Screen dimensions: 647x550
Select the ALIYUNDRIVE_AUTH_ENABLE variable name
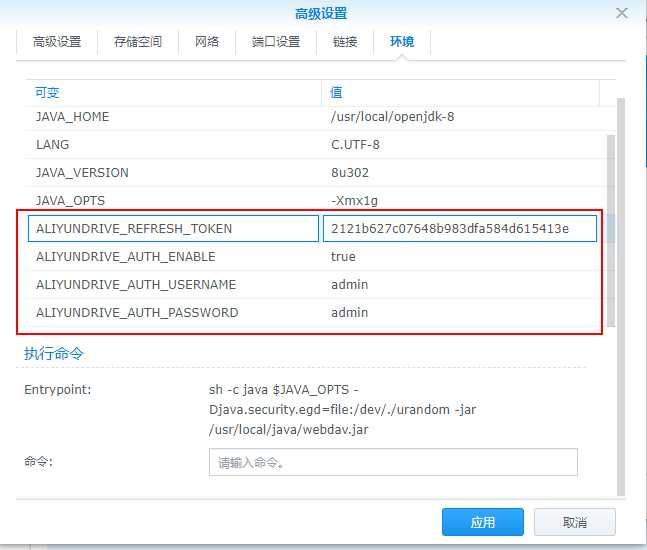(x=126, y=257)
